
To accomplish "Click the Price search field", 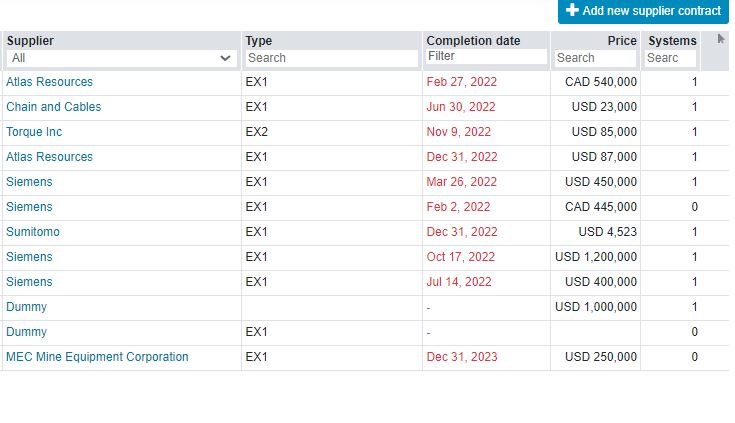I will tap(595, 58).
